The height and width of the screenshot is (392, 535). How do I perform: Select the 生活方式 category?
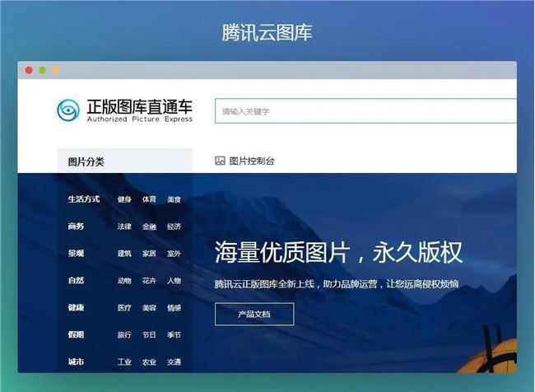(84, 199)
